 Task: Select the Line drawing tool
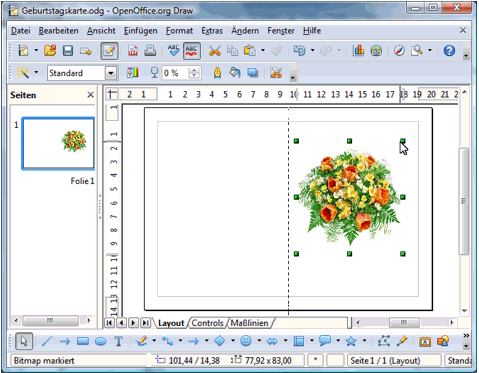(47, 341)
